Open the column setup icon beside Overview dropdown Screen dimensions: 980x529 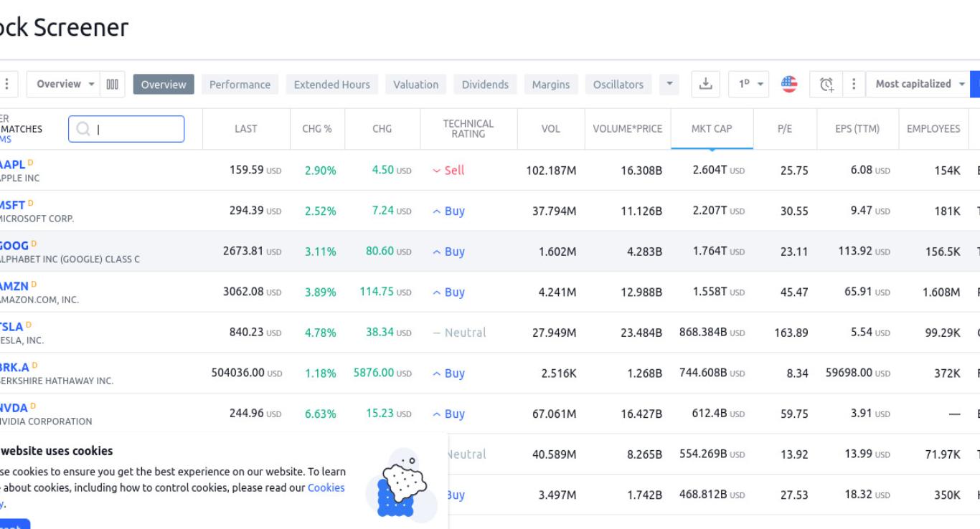click(x=113, y=84)
